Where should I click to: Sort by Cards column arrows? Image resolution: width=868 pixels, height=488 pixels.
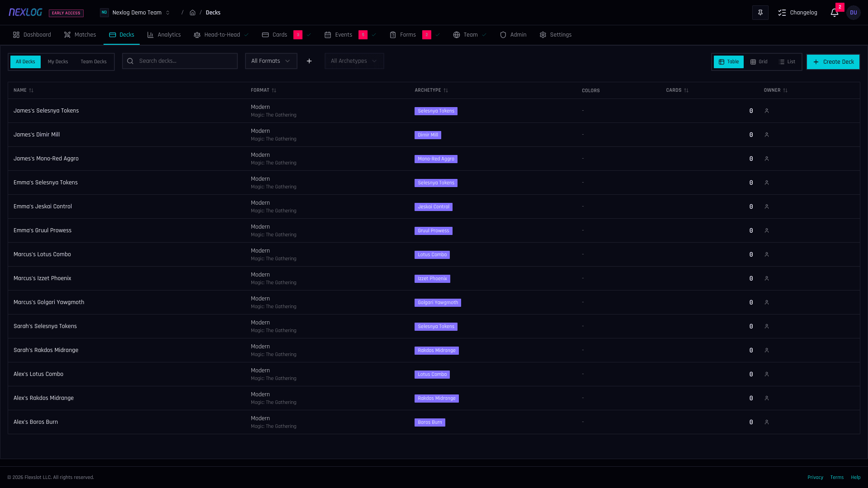tap(686, 90)
